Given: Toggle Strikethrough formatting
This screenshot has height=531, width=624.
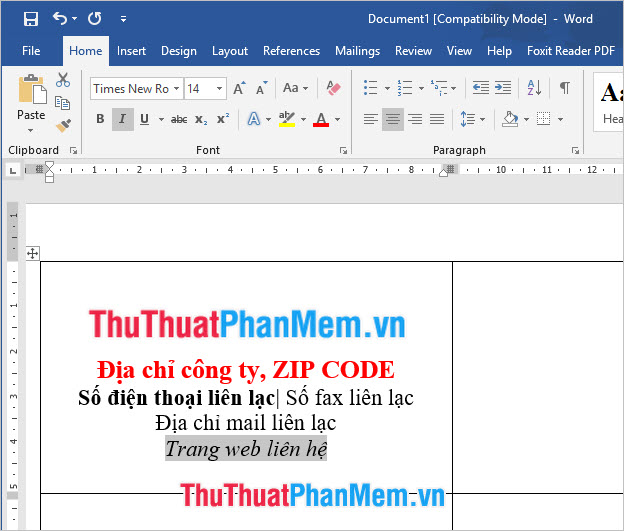Looking at the screenshot, I should coord(179,119).
